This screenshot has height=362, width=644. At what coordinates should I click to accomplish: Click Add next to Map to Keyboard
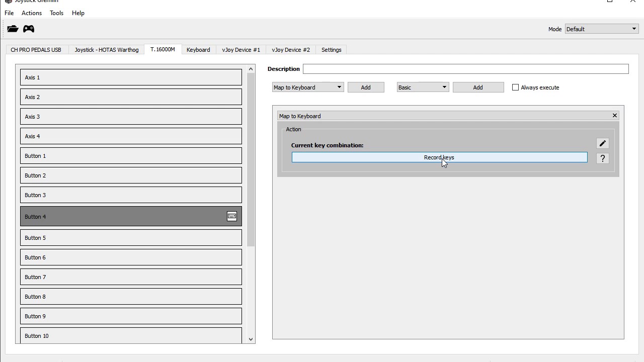point(366,87)
